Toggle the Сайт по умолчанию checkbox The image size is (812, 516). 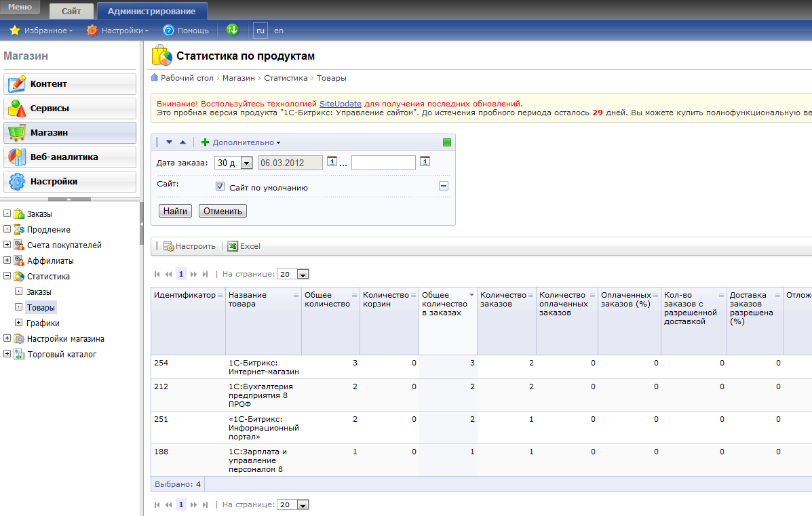[x=220, y=186]
